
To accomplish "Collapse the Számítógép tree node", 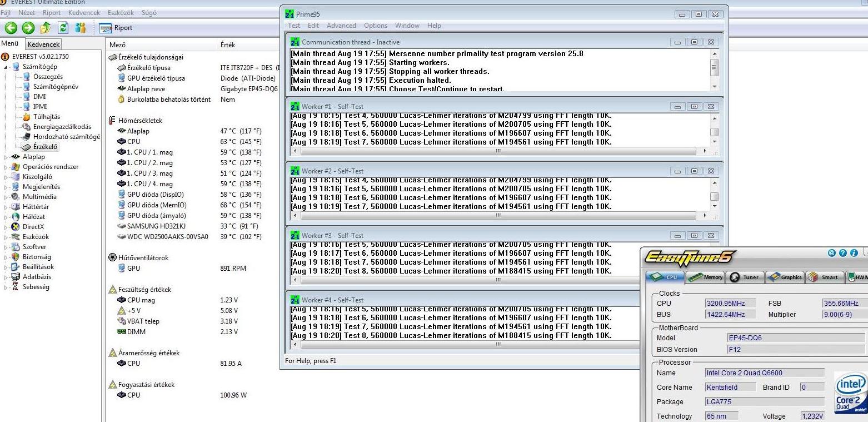I will (6, 67).
